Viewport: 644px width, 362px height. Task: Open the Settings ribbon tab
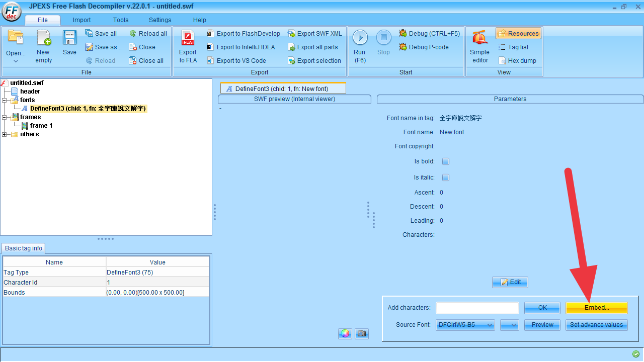(160, 20)
